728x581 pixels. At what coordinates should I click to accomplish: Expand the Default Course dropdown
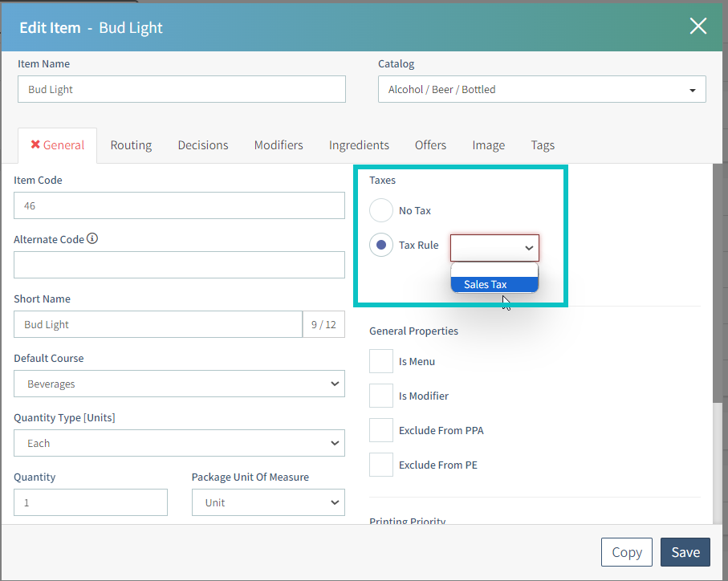click(179, 384)
